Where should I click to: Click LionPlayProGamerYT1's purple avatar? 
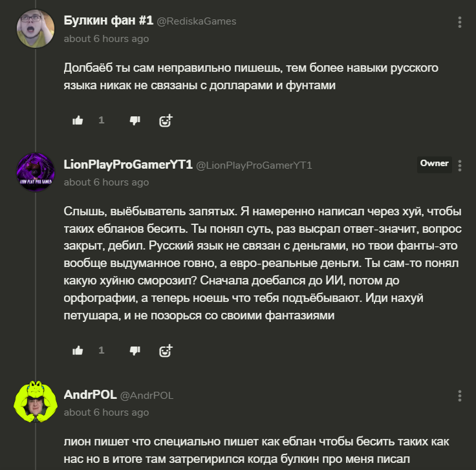point(34,172)
